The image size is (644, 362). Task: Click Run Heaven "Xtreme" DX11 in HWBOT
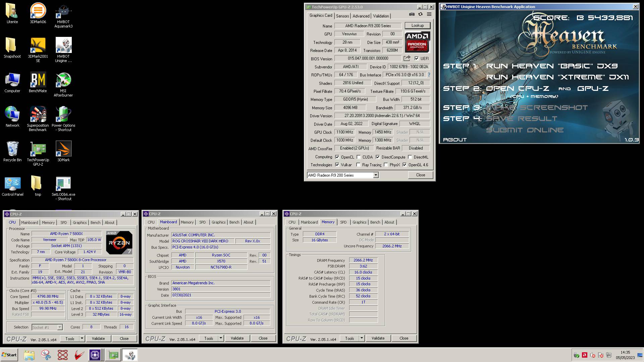tap(557, 77)
